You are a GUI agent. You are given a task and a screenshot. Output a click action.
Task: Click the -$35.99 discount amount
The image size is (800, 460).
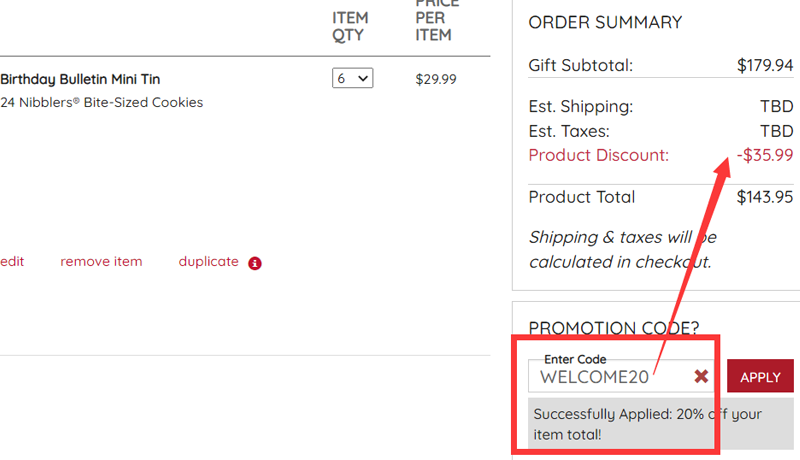(764, 155)
